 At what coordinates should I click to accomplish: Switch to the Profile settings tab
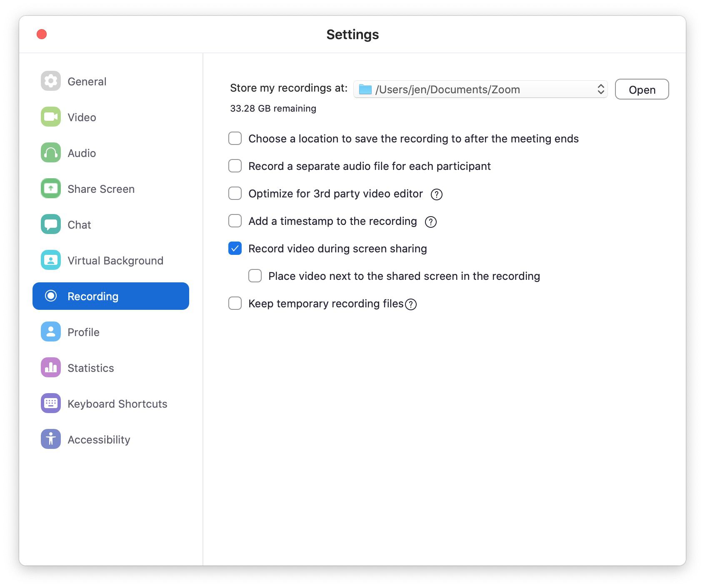coord(83,332)
